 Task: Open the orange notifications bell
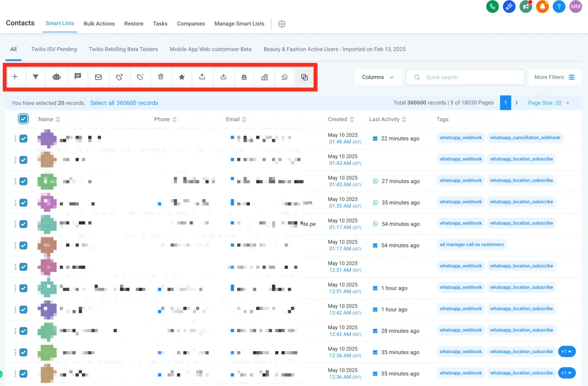pos(542,6)
